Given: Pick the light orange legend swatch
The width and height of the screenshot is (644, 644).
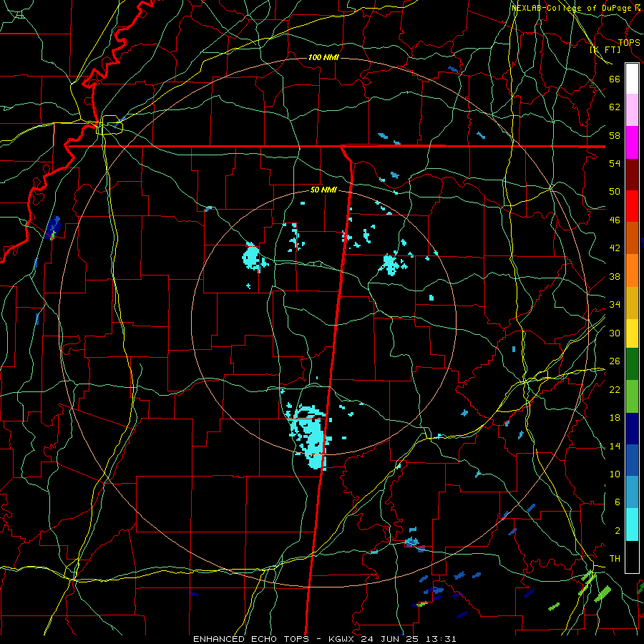Looking at the screenshot, I should pyautogui.click(x=632, y=270).
